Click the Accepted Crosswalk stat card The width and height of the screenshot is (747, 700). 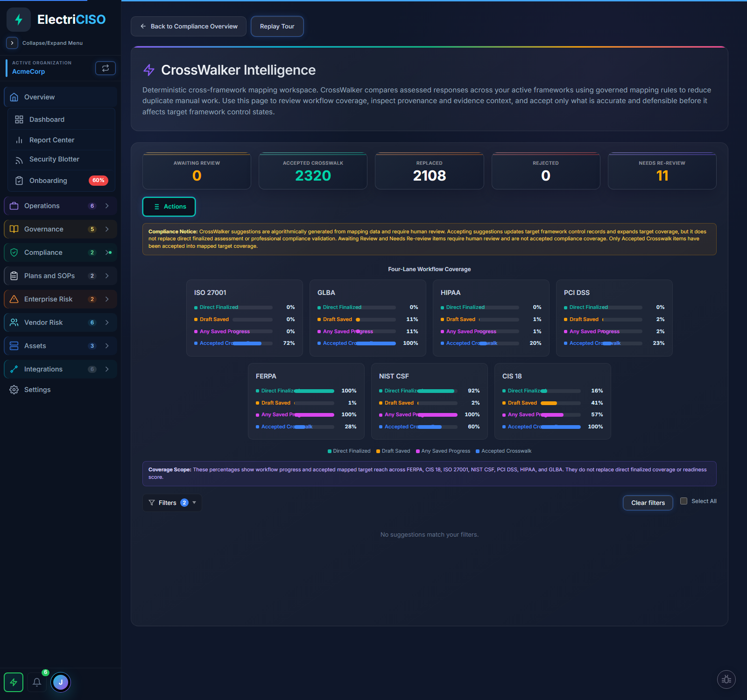click(x=313, y=171)
